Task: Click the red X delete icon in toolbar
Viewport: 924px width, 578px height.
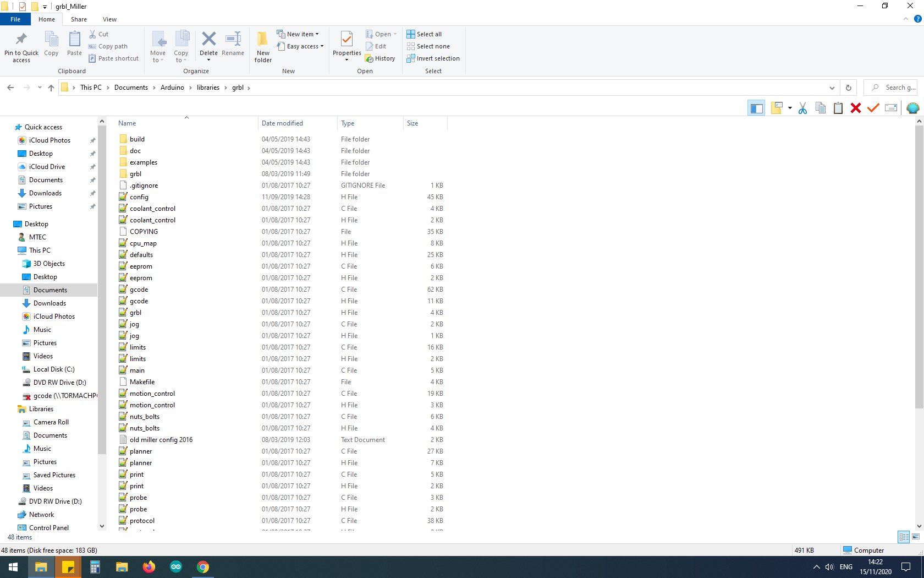Action: click(855, 108)
